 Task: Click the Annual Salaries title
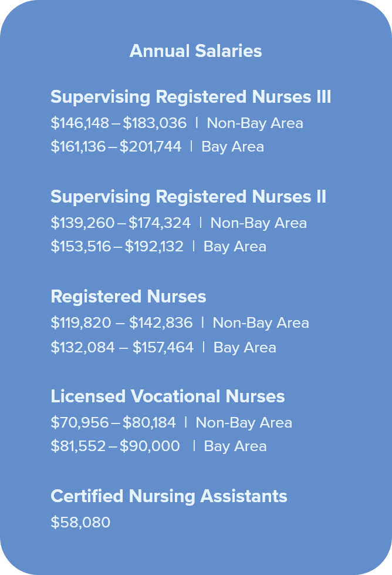(x=195, y=51)
